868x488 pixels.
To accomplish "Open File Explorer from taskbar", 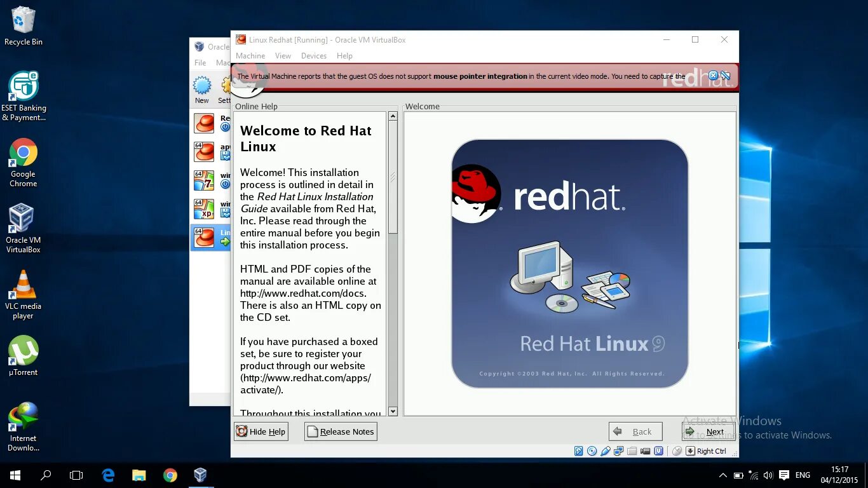I will point(139,475).
